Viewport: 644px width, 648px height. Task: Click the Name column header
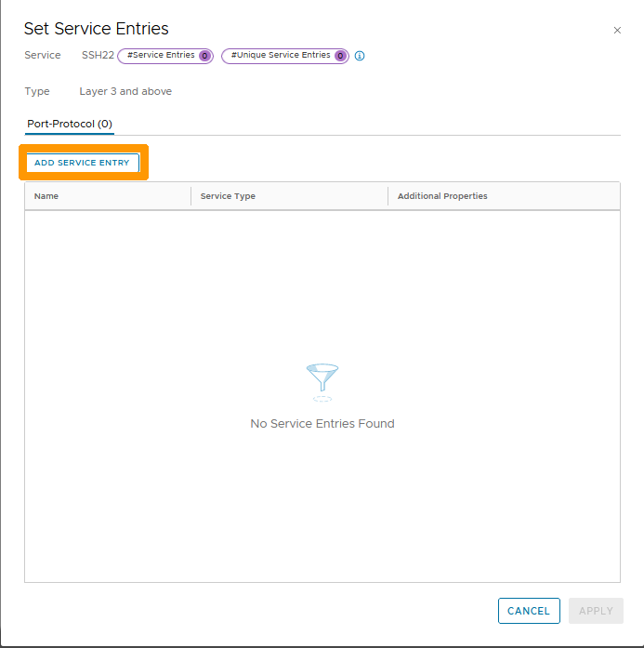tap(46, 196)
